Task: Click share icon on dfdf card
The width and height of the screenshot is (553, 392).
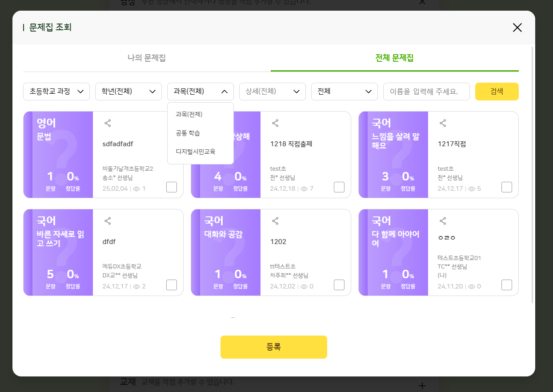Action: (x=108, y=221)
